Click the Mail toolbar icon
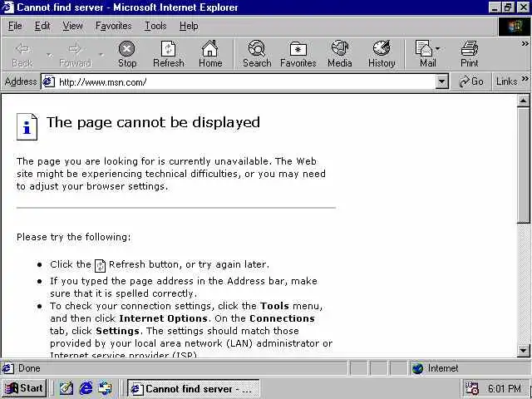The height and width of the screenshot is (399, 532). coord(424,54)
